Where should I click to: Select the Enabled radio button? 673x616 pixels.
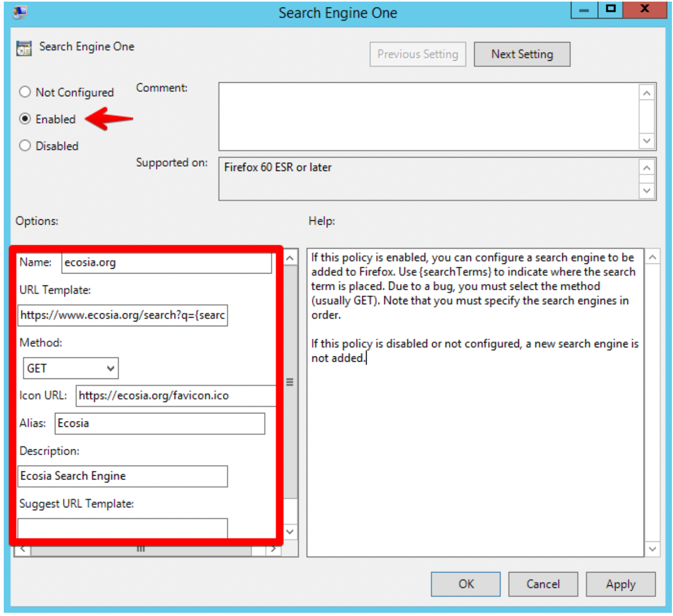click(x=25, y=119)
